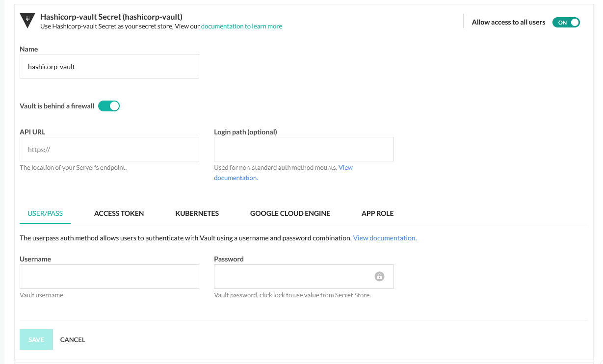Click the Hashicorp Vault logo icon

click(27, 21)
